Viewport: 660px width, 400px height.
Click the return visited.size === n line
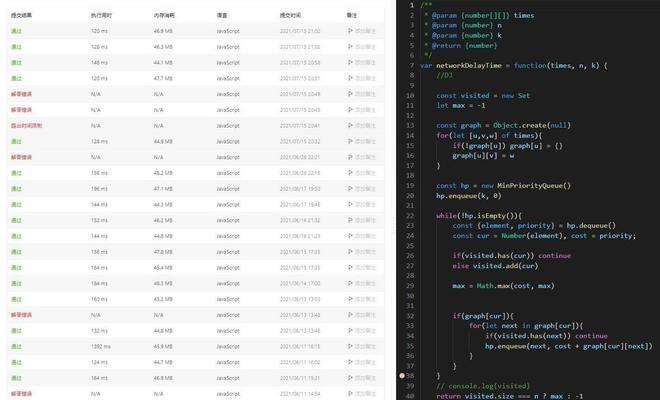tap(510, 396)
